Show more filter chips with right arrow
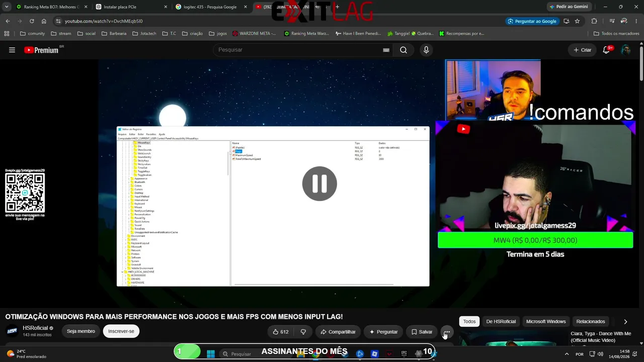644x362 pixels. [x=625, y=322]
